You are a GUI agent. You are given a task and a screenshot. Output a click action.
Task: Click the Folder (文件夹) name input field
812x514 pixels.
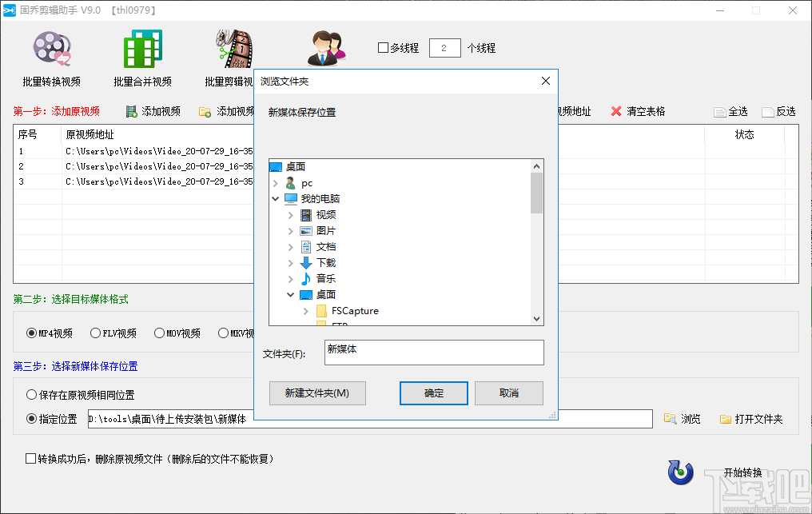[x=434, y=353]
